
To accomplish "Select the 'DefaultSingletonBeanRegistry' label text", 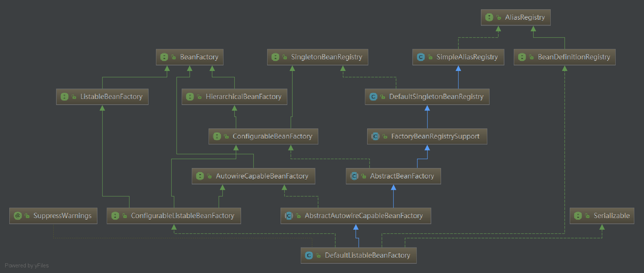I will 436,96.
